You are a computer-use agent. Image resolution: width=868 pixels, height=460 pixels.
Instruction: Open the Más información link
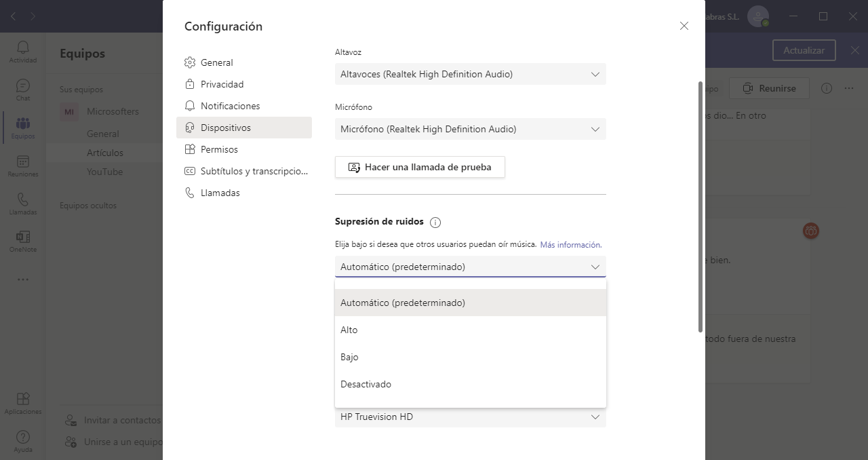pyautogui.click(x=570, y=244)
